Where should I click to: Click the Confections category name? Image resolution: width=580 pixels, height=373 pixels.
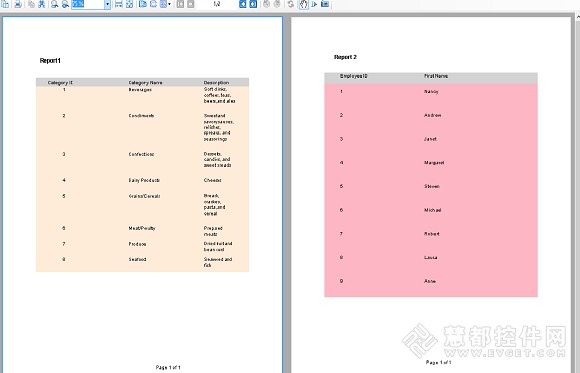(141, 154)
